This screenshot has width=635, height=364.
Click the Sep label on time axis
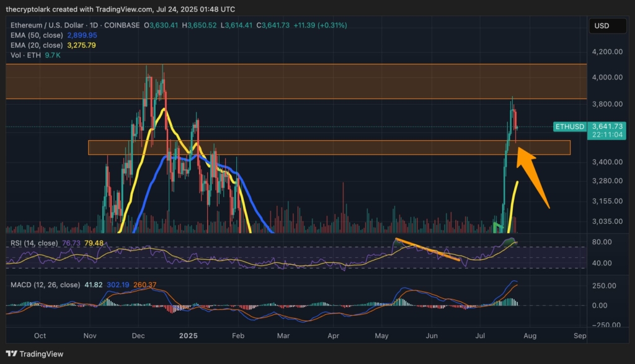pyautogui.click(x=580, y=335)
